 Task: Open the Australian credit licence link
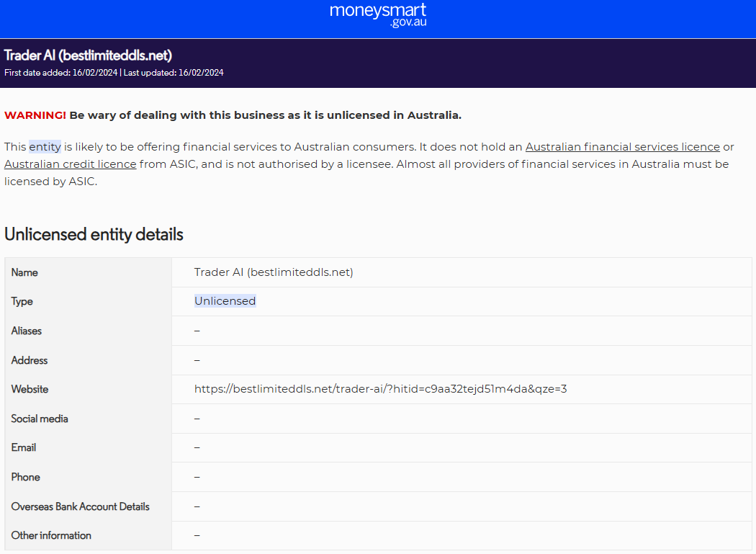71,164
